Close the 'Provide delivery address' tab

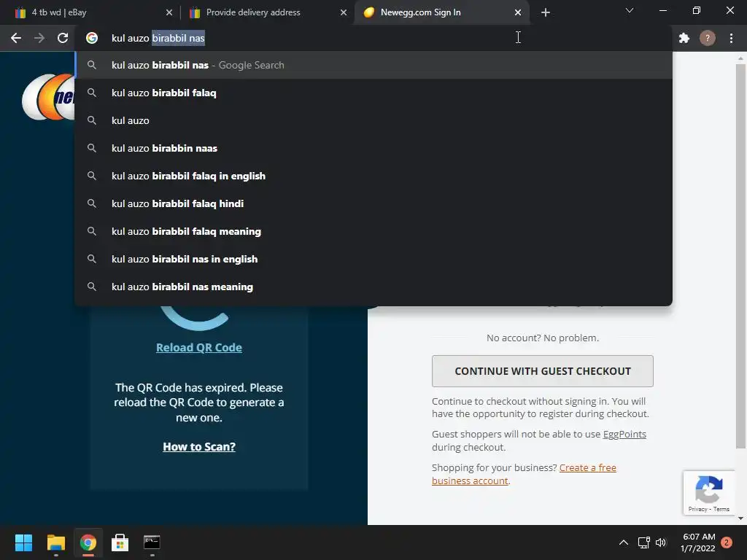(x=344, y=12)
